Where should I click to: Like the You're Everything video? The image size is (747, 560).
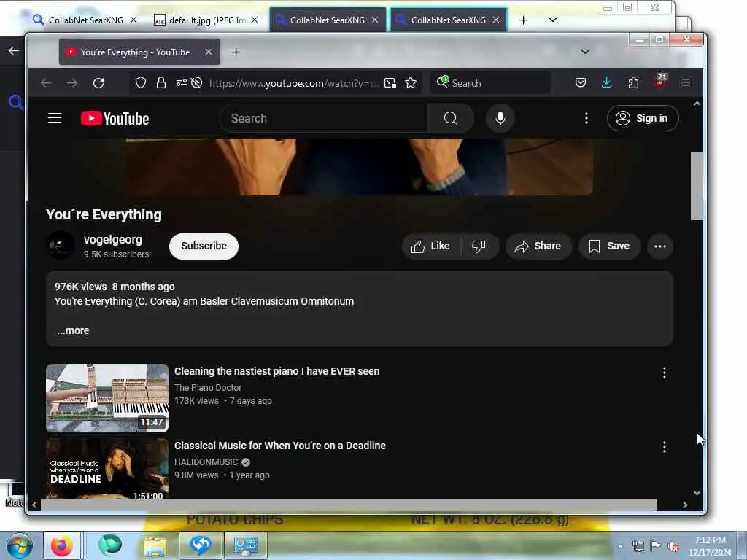[x=430, y=246]
